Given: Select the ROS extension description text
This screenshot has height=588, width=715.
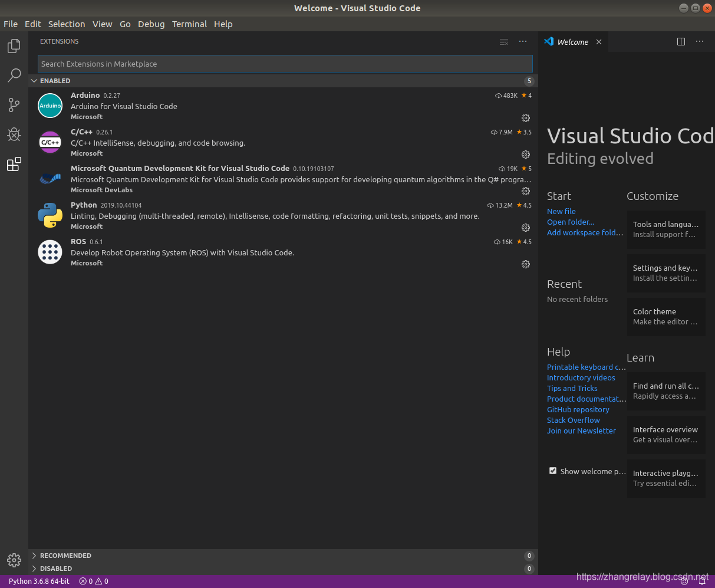Looking at the screenshot, I should pos(182,252).
